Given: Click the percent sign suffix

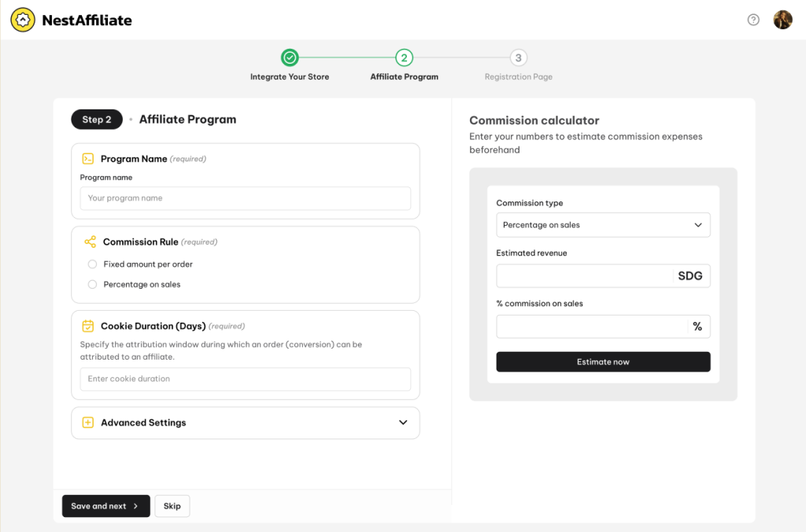Looking at the screenshot, I should (697, 327).
